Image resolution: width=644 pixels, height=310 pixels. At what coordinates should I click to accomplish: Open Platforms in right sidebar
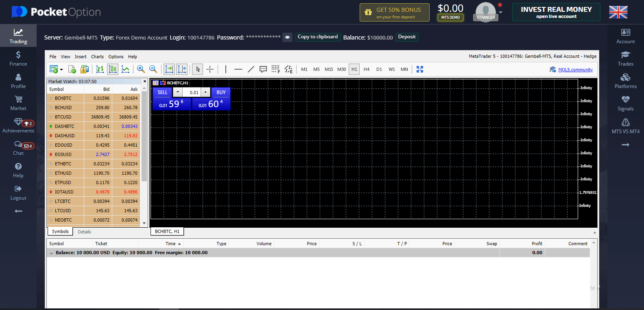pos(625,81)
